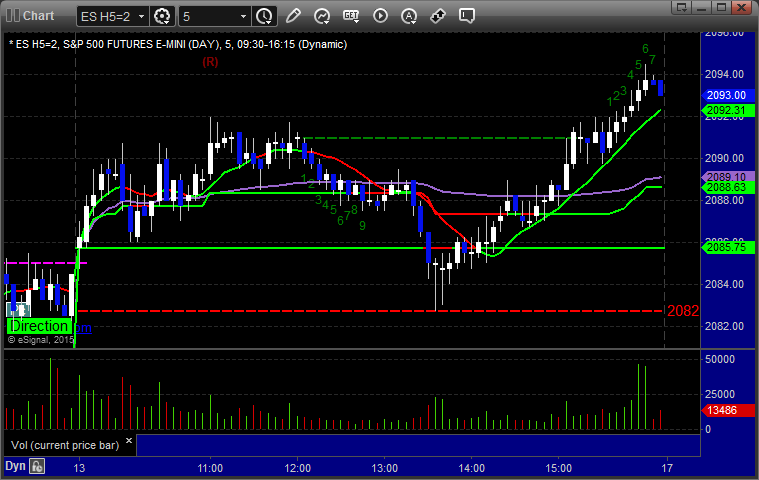
Task: Click the Chart window grip icon
Action: pyautogui.click(x=13, y=15)
